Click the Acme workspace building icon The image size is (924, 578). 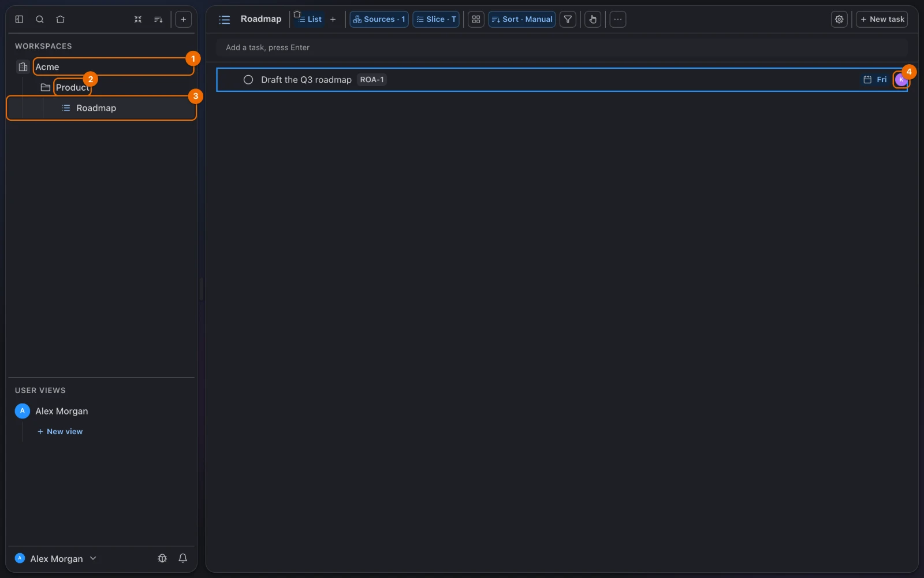pyautogui.click(x=23, y=67)
